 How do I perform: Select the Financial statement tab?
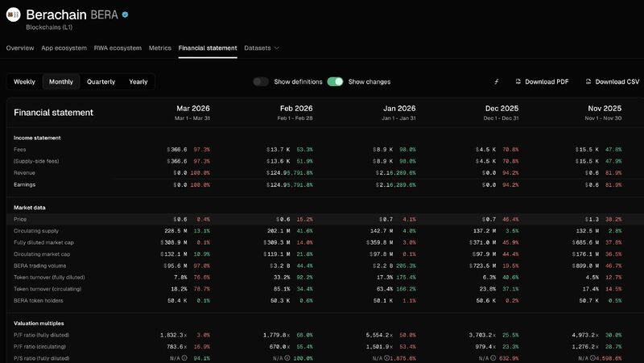208,48
